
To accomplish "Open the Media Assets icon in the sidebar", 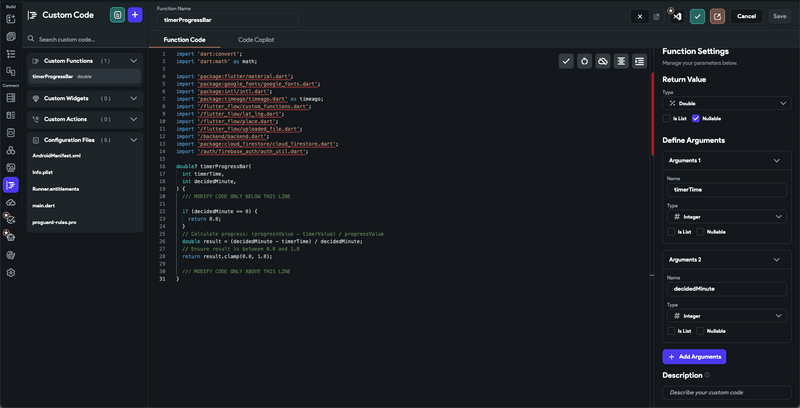I will (11, 168).
